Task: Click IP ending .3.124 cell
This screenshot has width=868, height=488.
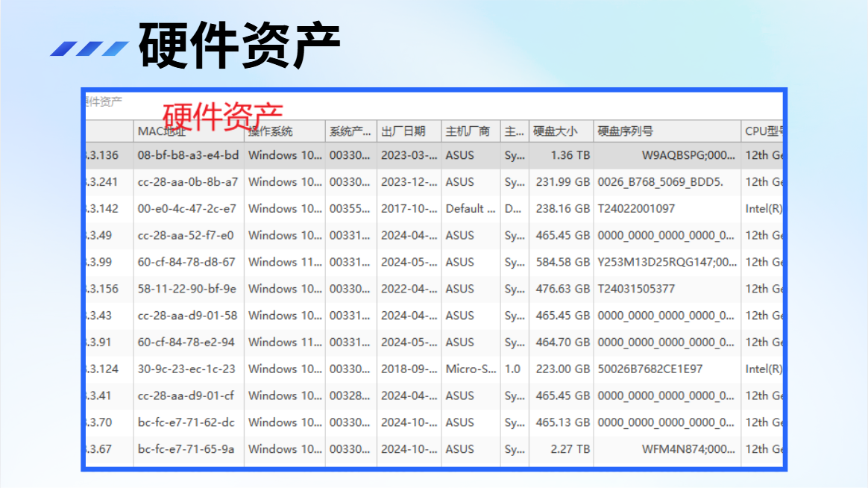Action: [x=103, y=369]
